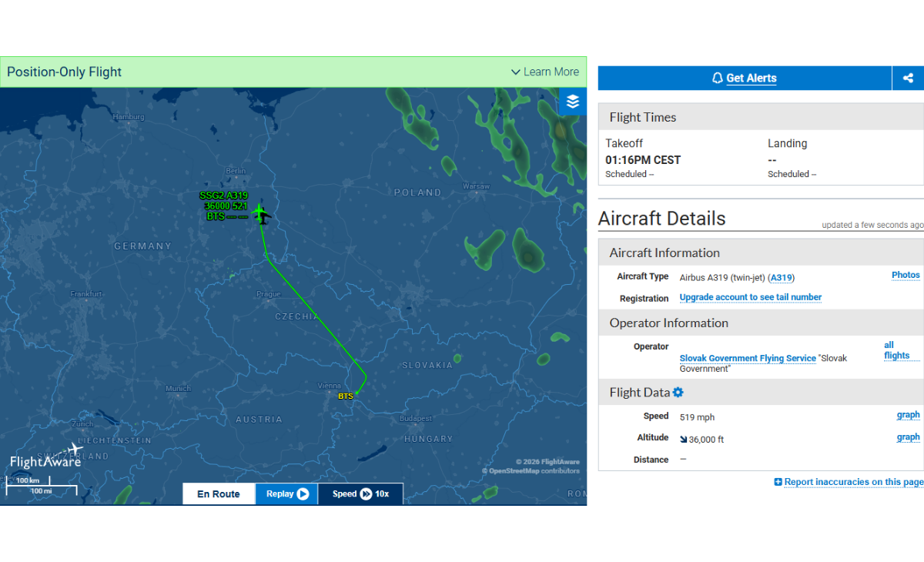Image resolution: width=924 pixels, height=562 pixels.
Task: Click the Replay play icon
Action: coord(303,494)
